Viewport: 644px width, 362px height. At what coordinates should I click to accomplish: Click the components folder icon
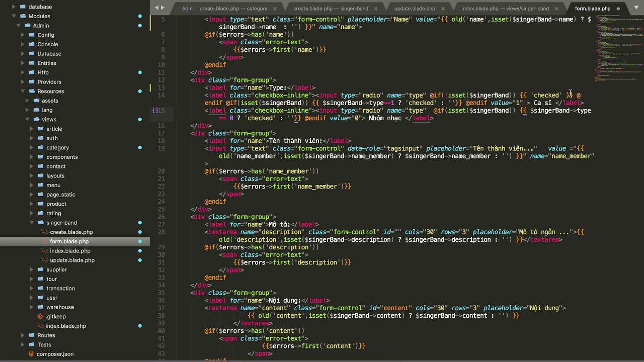41,157
